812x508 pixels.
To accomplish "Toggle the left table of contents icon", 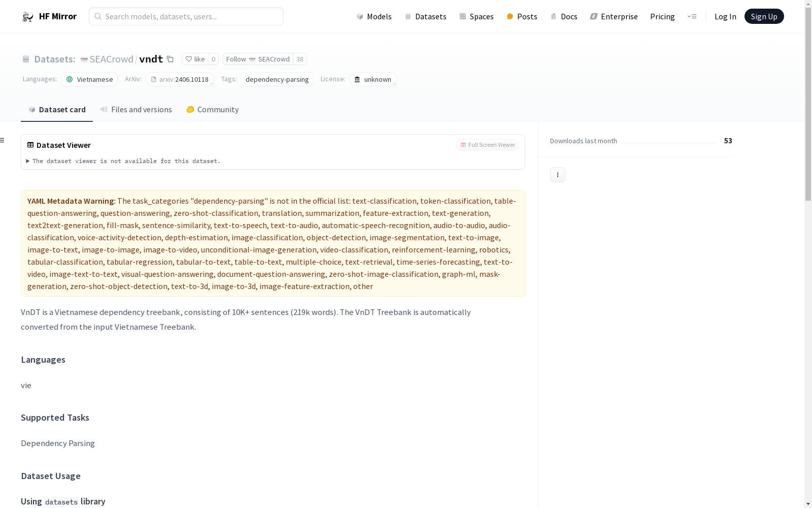I will pyautogui.click(x=3, y=140).
